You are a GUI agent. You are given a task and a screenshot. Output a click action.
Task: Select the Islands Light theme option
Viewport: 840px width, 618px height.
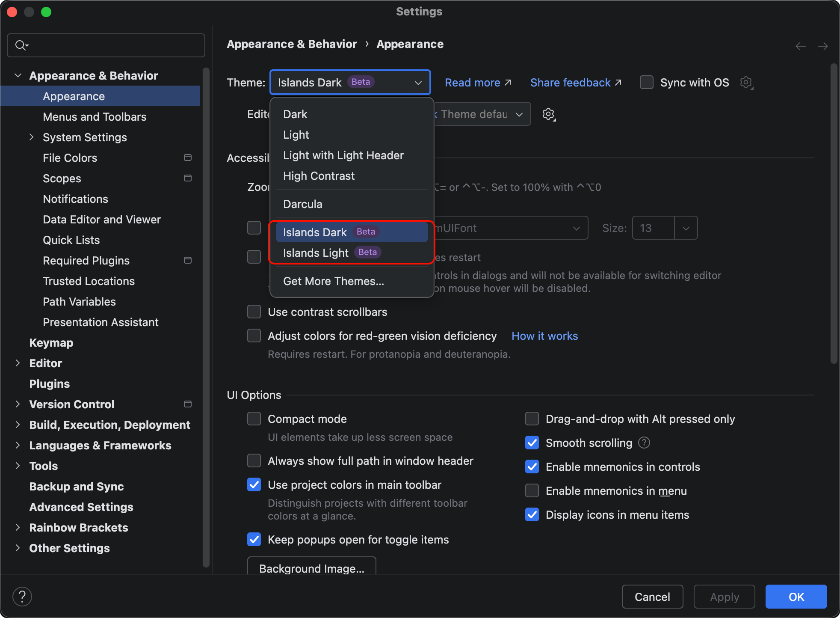pyautogui.click(x=316, y=253)
